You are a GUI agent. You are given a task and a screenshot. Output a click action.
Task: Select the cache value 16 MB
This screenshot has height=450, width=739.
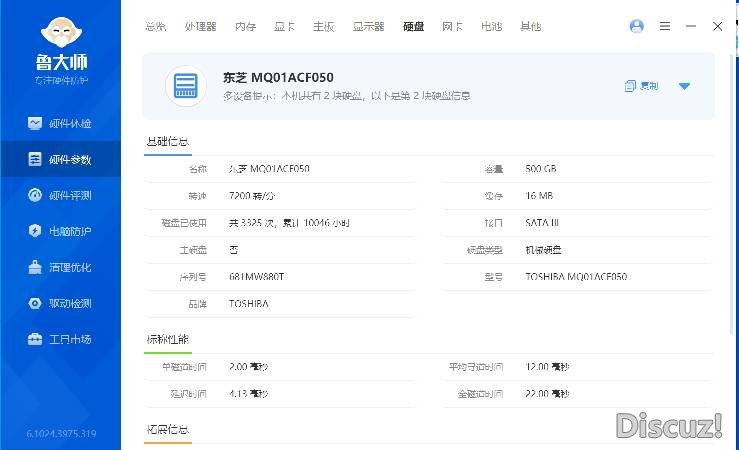(539, 196)
